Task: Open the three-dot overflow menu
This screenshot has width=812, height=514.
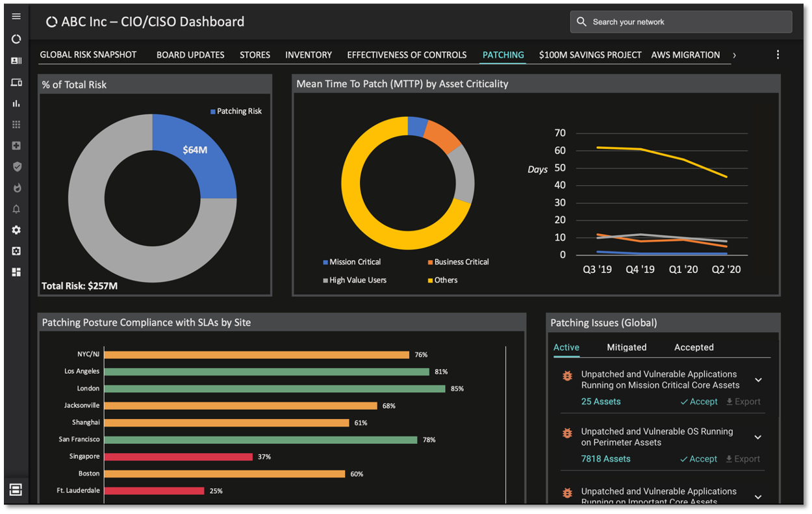Action: (x=778, y=55)
